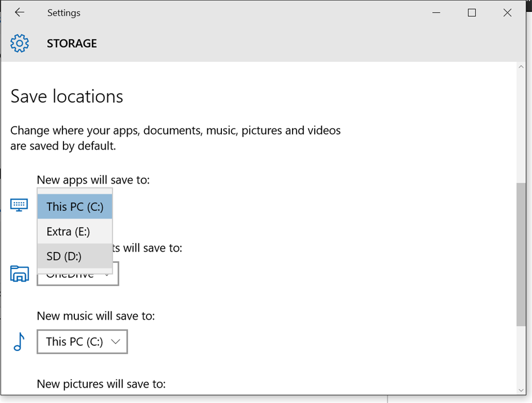532x403 pixels.
Task: Select This PC (C:) from open list
Action: 75,207
